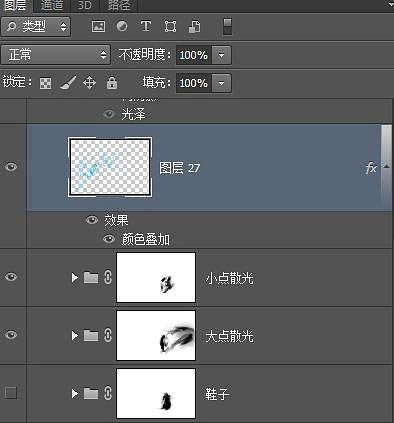Screen dimensions: 394x423
Task: Select the 图层 27 thumbnail
Action: click(x=110, y=167)
